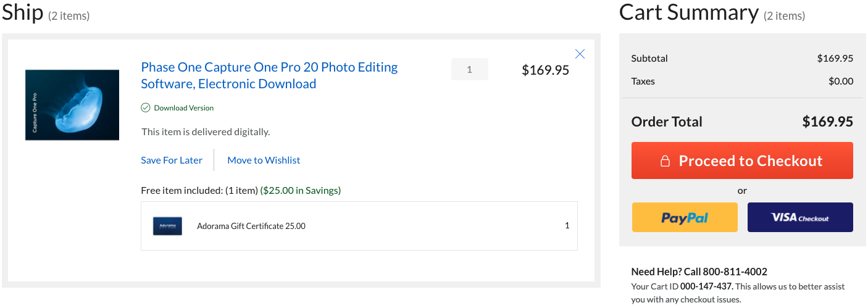Click the Cart Summary heading
Viewport: 868px width, 308px height.
(x=688, y=12)
